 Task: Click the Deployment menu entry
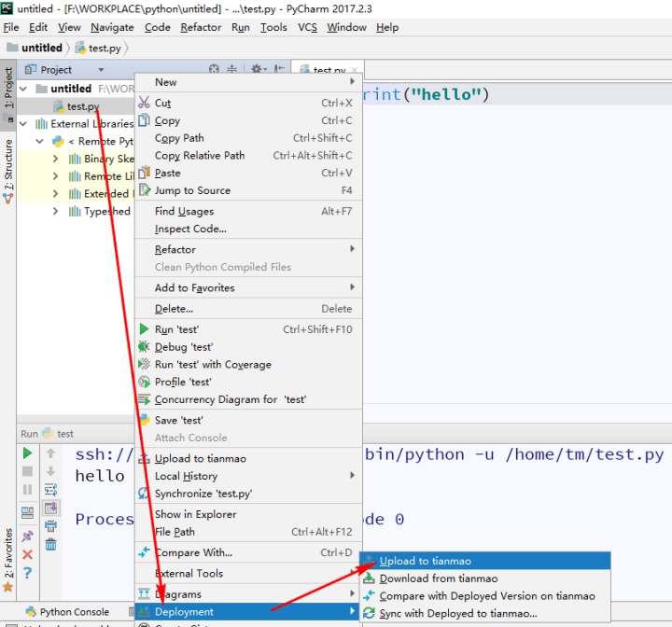click(x=248, y=611)
